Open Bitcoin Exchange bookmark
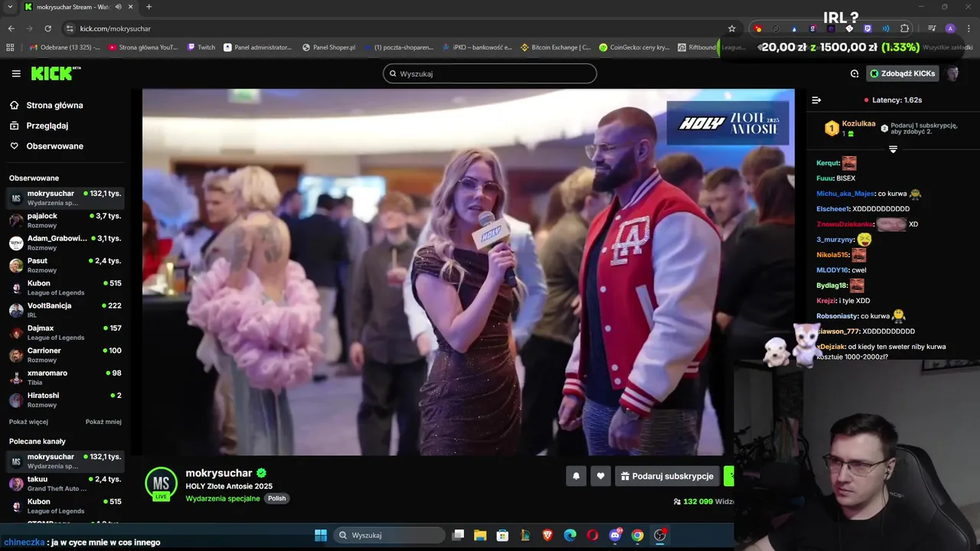This screenshot has height=551, width=980. coord(556,47)
